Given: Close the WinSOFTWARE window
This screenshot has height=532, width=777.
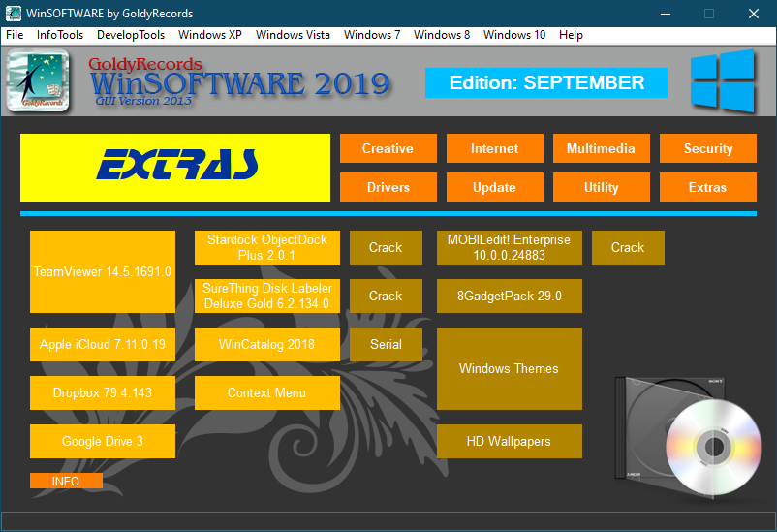Looking at the screenshot, I should [753, 14].
